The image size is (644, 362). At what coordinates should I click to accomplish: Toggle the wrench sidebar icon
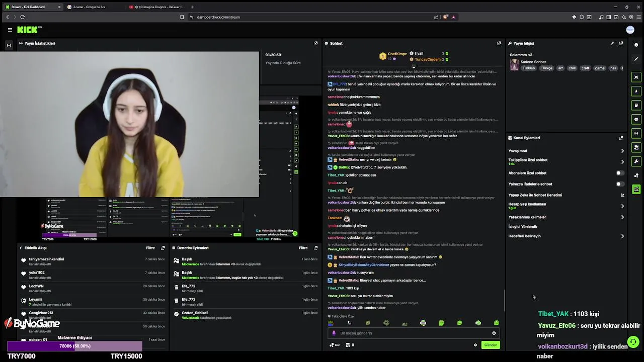click(636, 161)
